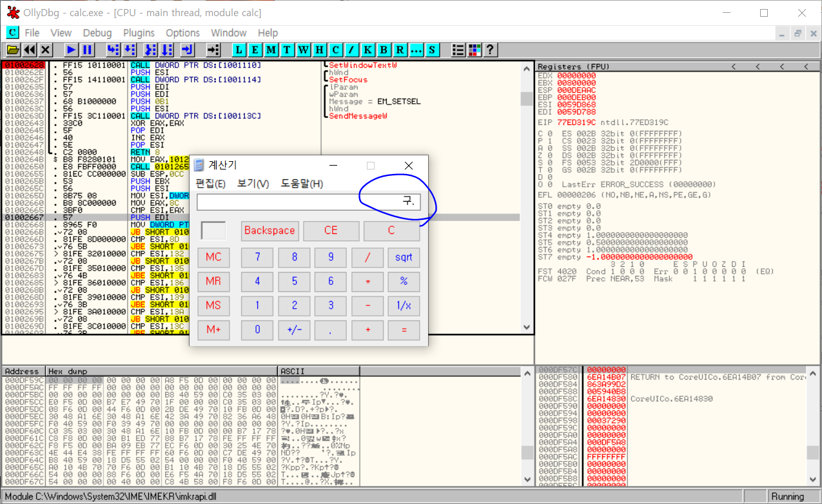Open Threads window with T button
822x504 pixels.
(x=288, y=50)
